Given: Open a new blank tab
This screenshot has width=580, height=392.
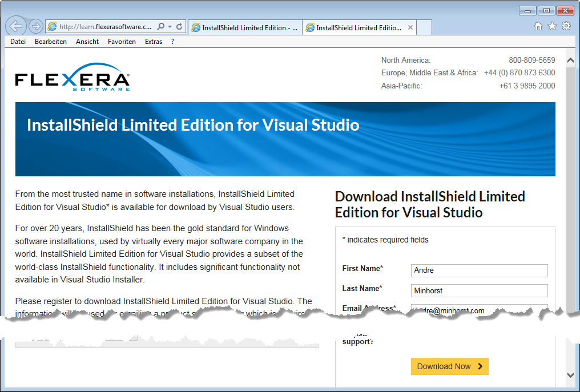Looking at the screenshot, I should click(424, 27).
